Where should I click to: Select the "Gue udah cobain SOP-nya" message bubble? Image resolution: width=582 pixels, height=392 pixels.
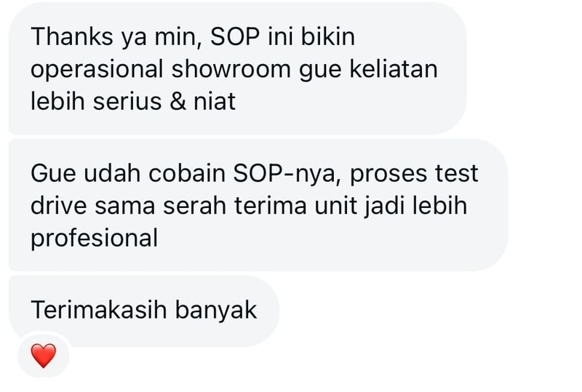[x=258, y=205]
